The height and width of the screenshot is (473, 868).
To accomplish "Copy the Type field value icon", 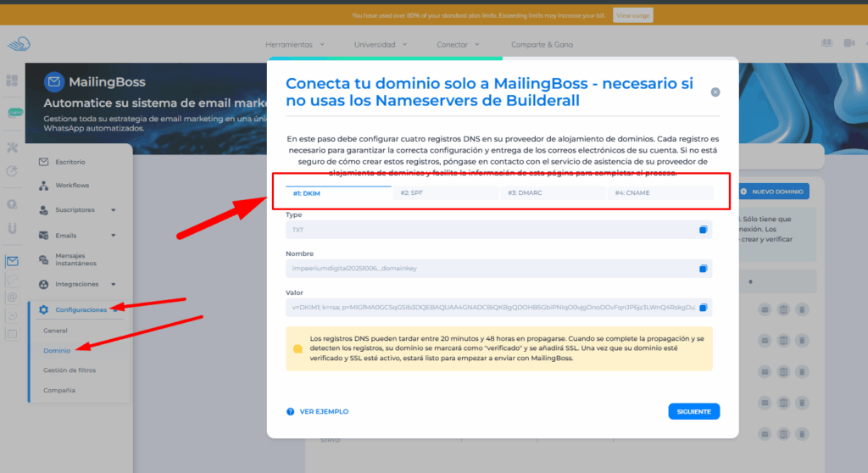I will click(703, 230).
